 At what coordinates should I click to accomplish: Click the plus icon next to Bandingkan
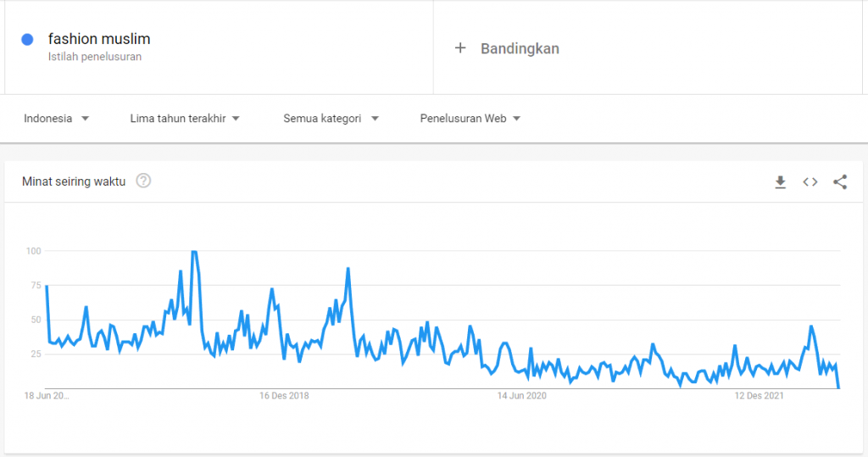pyautogui.click(x=460, y=48)
